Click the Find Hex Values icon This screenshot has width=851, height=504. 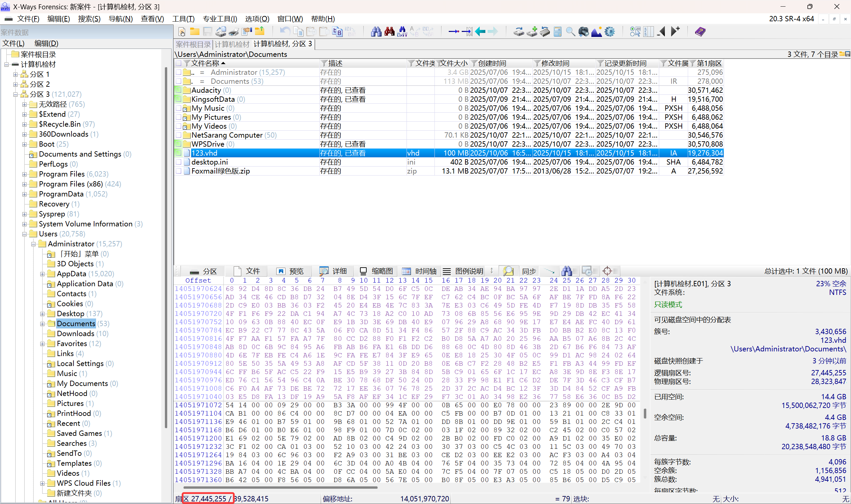(x=402, y=32)
